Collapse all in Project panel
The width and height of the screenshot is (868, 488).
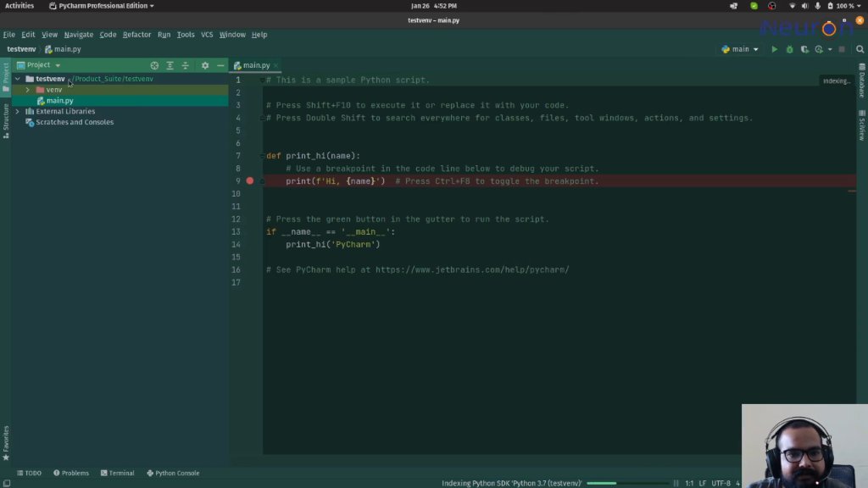point(186,65)
